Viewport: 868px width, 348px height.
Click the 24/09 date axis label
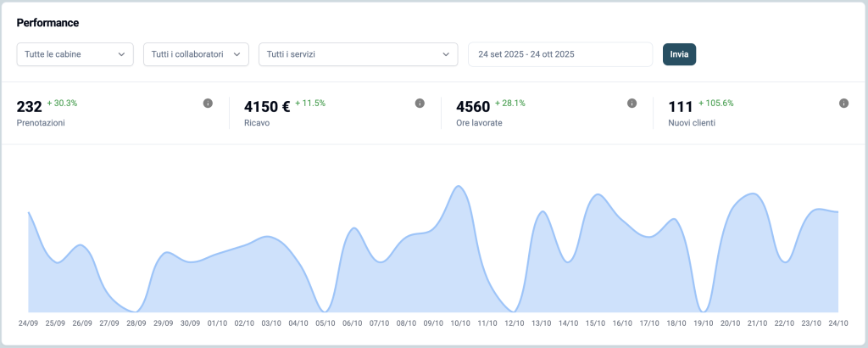[x=28, y=323]
